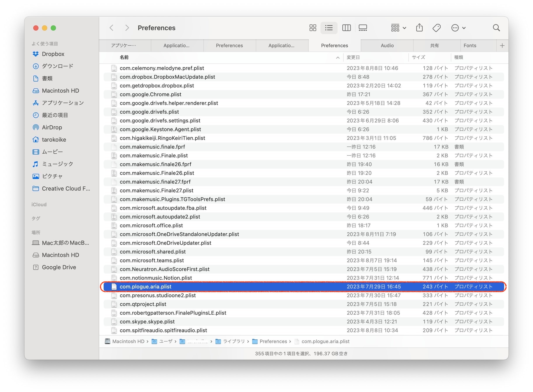Select com.notionmusic.Notion.plist file
Screen dimensions: 533x392
click(x=304, y=278)
